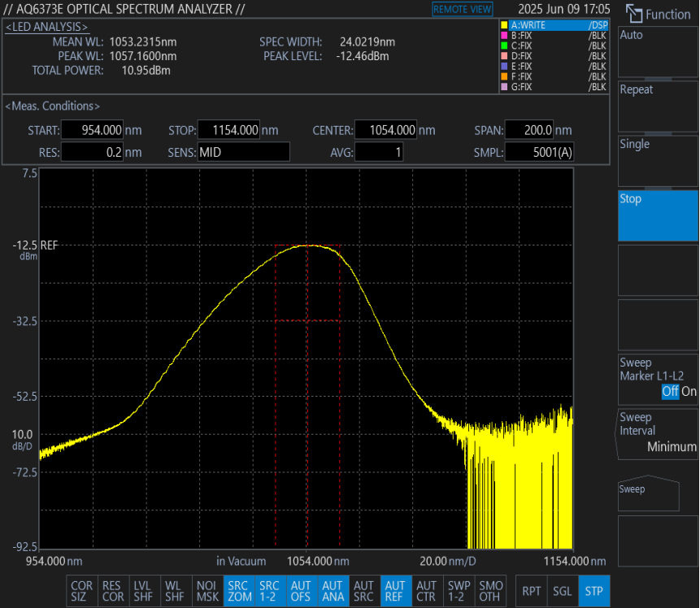
Task: Click the AUT ANA status icon
Action: pos(333,591)
